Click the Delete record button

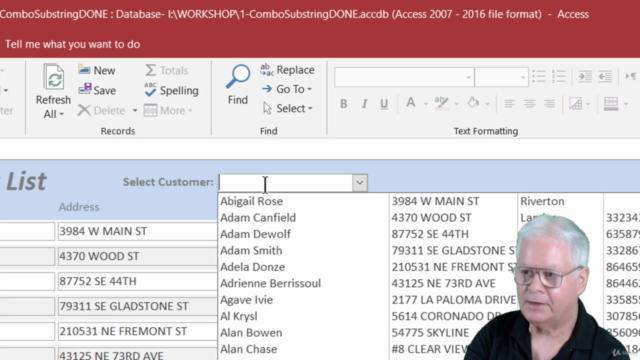click(102, 110)
